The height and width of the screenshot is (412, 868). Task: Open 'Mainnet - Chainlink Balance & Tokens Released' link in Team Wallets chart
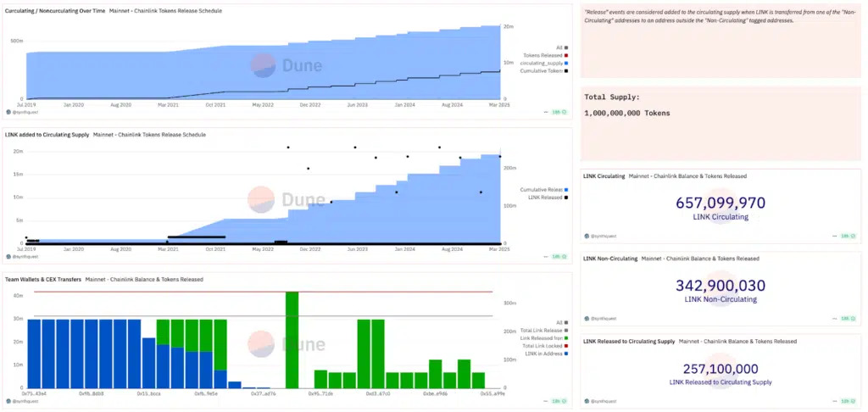[144, 279]
